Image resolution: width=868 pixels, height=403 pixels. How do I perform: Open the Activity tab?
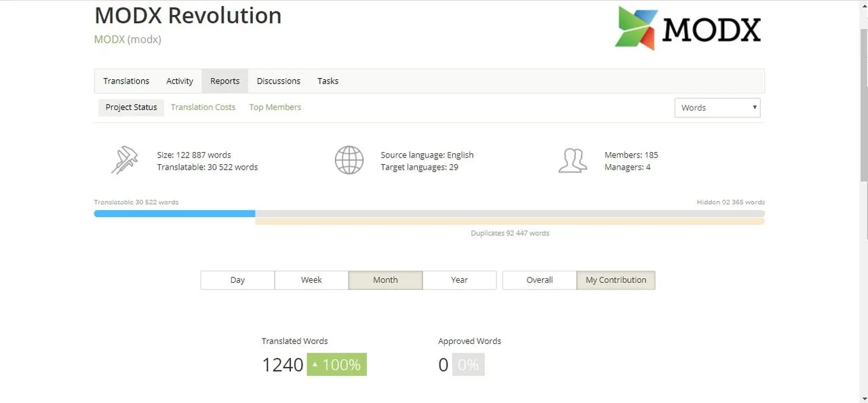[x=180, y=81]
